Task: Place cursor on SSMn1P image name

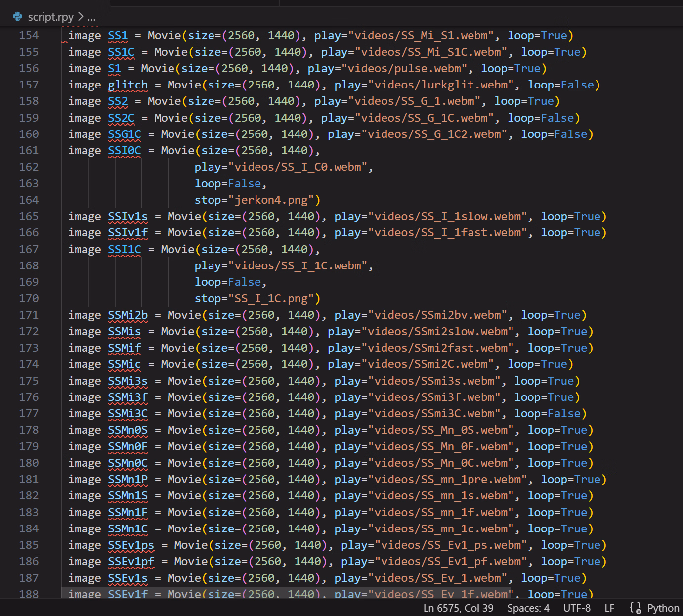Action: tap(128, 479)
